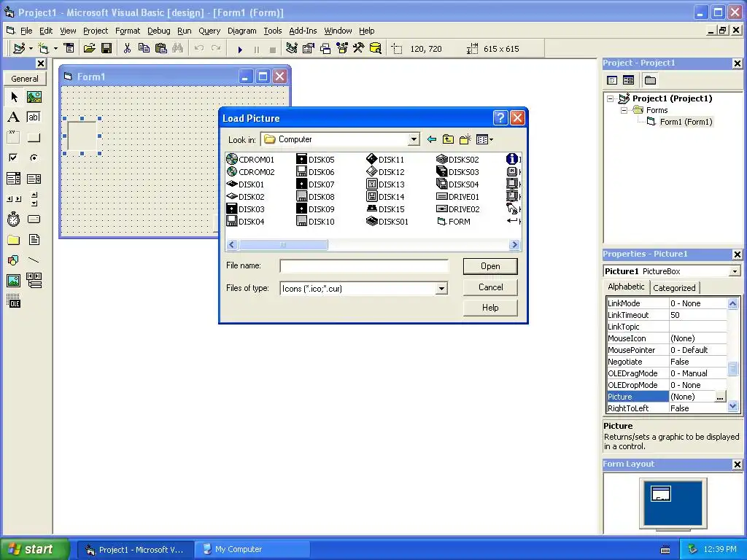Image resolution: width=747 pixels, height=560 pixels.
Task: Select the ComboBox tool in toolbox
Action: tap(14, 179)
